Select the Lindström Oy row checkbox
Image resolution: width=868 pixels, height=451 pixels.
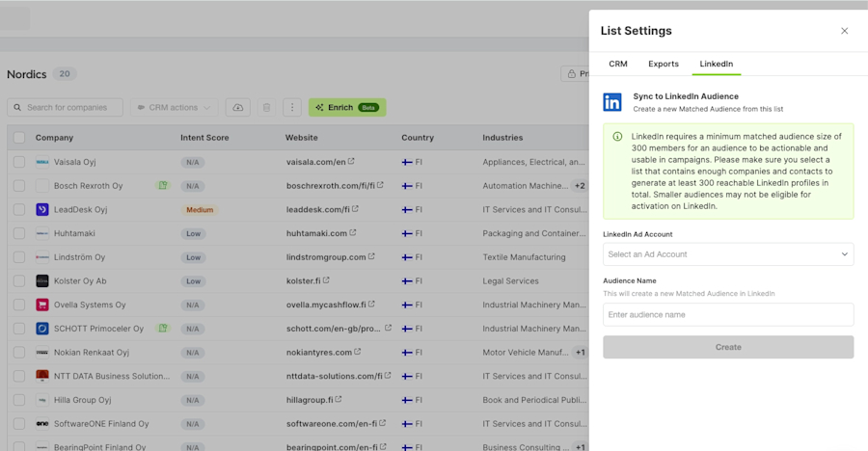click(19, 256)
